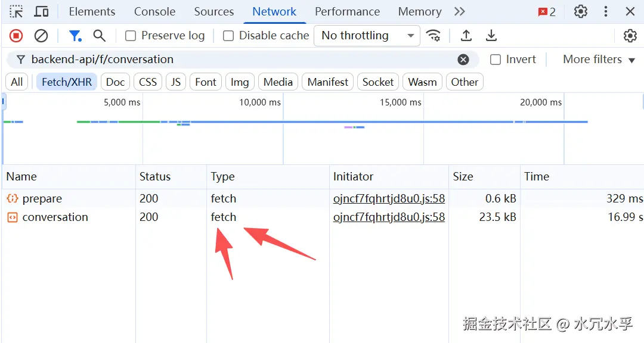Viewport: 644px width, 343px height.
Task: Switch to the Console tab
Action: tap(154, 11)
